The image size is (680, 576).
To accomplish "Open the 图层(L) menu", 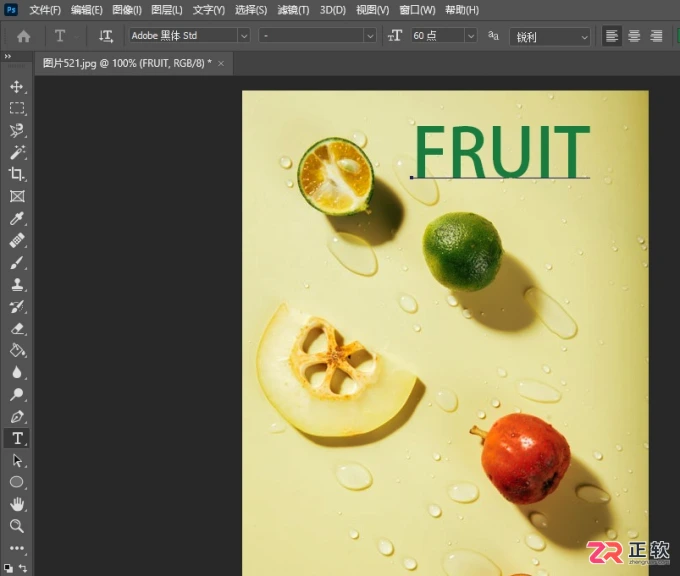I will coord(167,10).
